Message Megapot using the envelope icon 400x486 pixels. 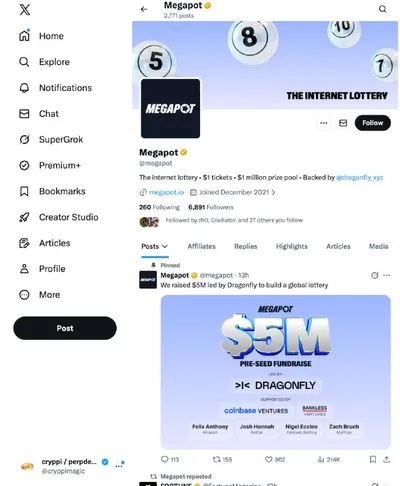[x=343, y=123]
